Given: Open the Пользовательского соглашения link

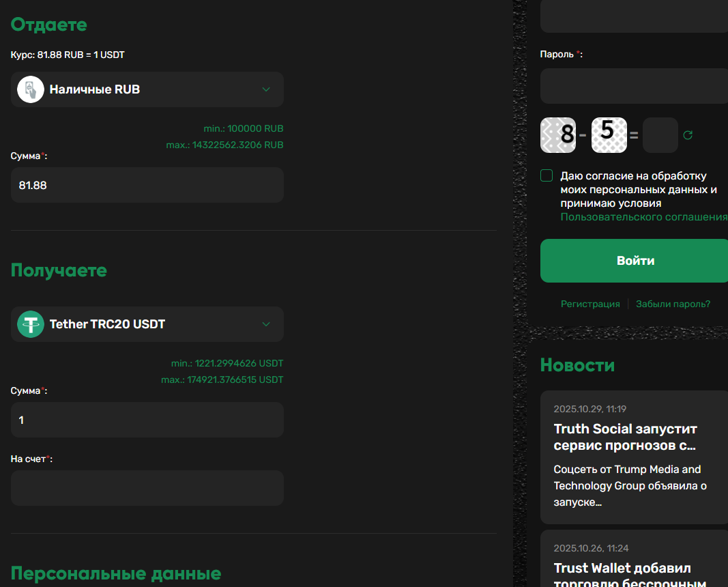Looking at the screenshot, I should coord(644,217).
